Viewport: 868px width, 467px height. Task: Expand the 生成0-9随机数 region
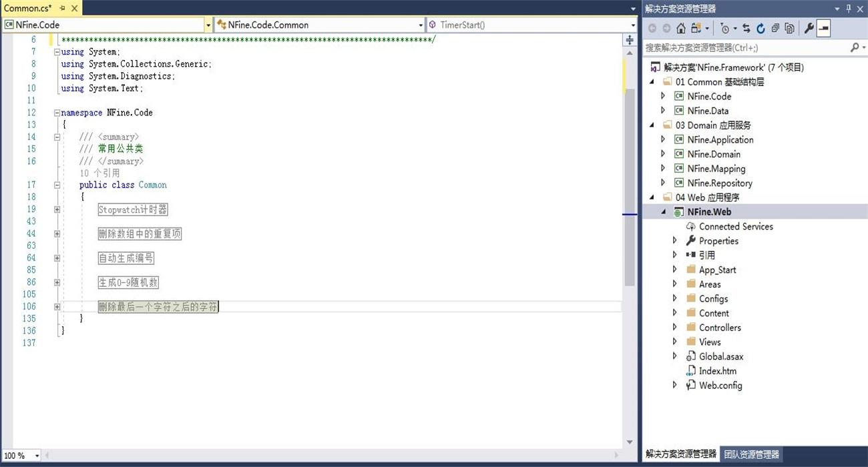57,282
